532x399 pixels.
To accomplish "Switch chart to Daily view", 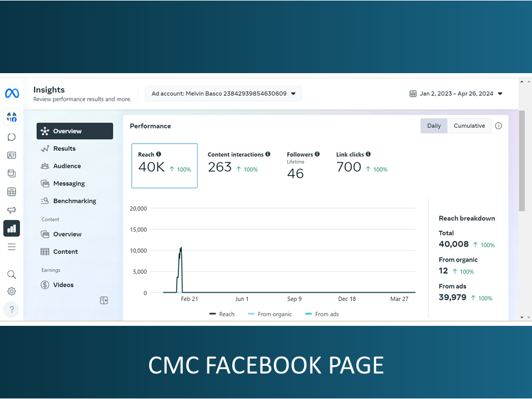I will tap(434, 126).
